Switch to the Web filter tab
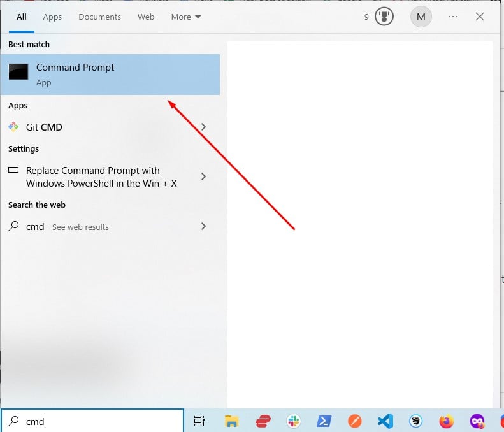The width and height of the screenshot is (504, 432). point(146,17)
